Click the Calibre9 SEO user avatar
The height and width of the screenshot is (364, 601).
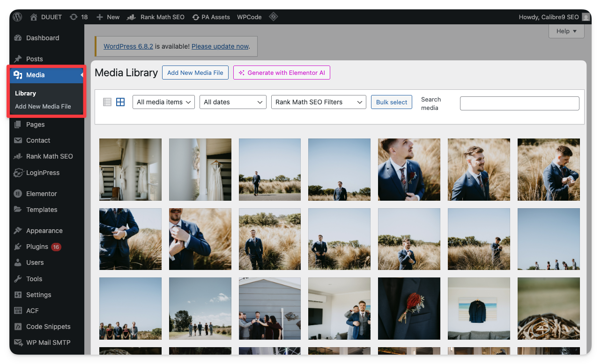point(586,17)
